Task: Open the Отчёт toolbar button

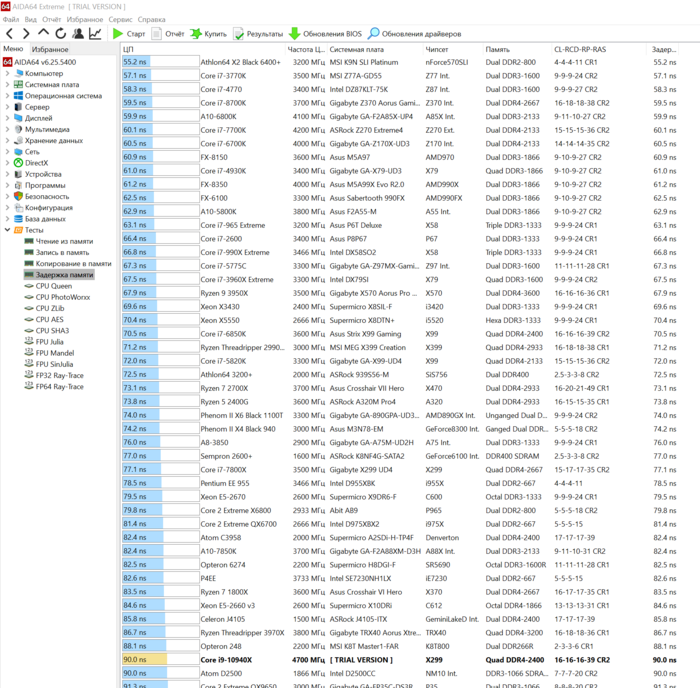Action: pyautogui.click(x=168, y=34)
